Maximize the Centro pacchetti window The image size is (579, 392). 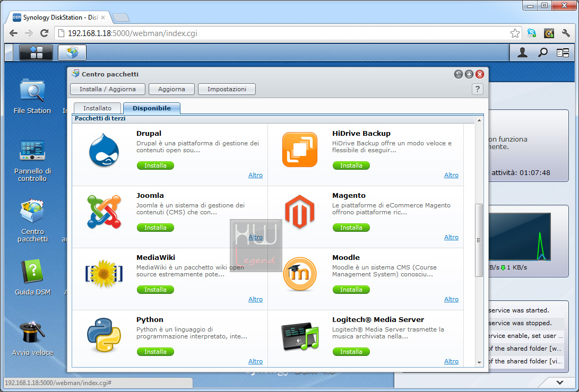469,74
